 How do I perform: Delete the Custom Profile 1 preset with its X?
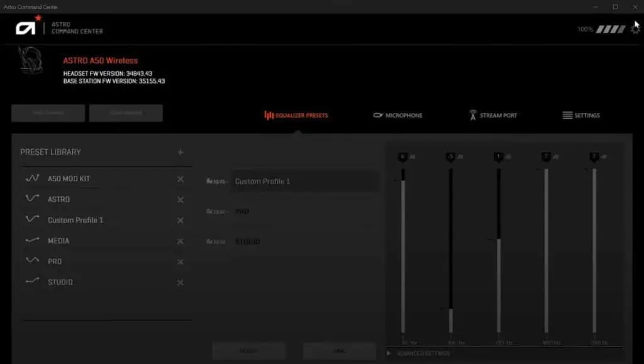180,219
